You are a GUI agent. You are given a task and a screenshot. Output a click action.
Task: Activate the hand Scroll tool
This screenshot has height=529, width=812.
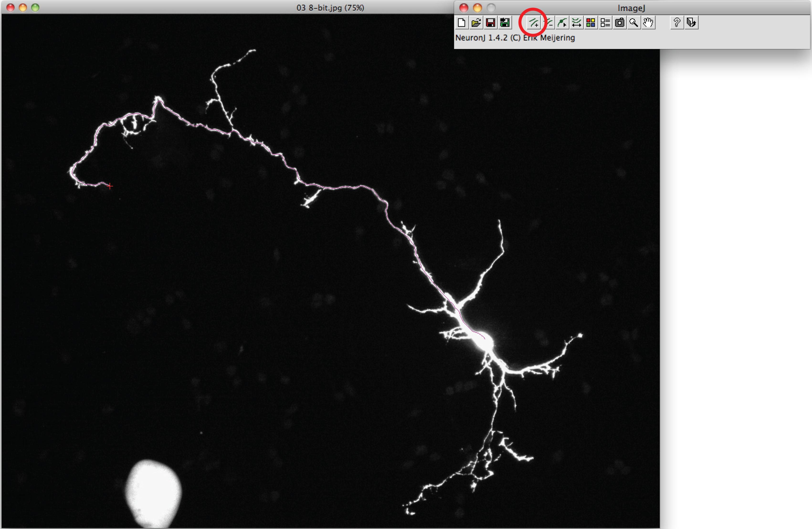648,23
